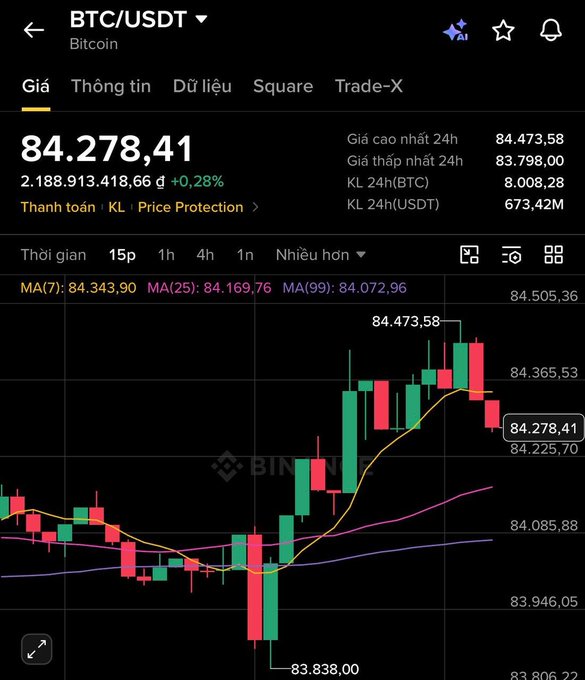Screen dimensions: 585x680
Task: Tap the 24h high value 84.473,58
Action: pyautogui.click(x=530, y=139)
